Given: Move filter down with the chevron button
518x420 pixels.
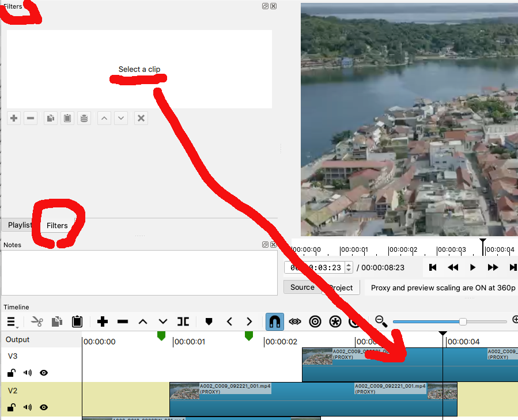Looking at the screenshot, I should 121,118.
